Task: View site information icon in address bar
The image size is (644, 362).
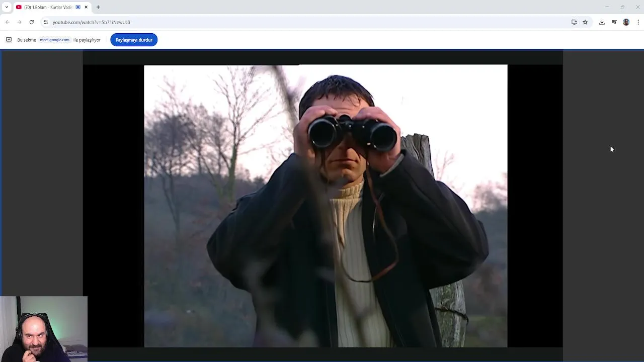Action: click(x=46, y=22)
